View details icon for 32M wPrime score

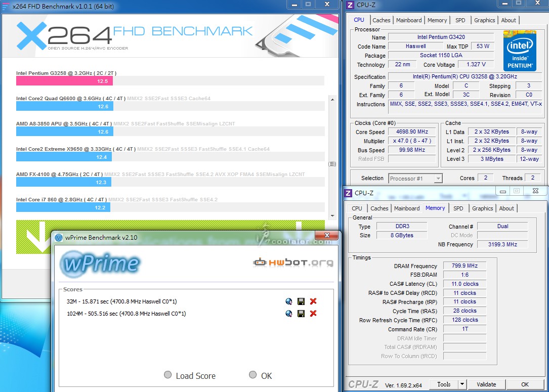click(288, 301)
